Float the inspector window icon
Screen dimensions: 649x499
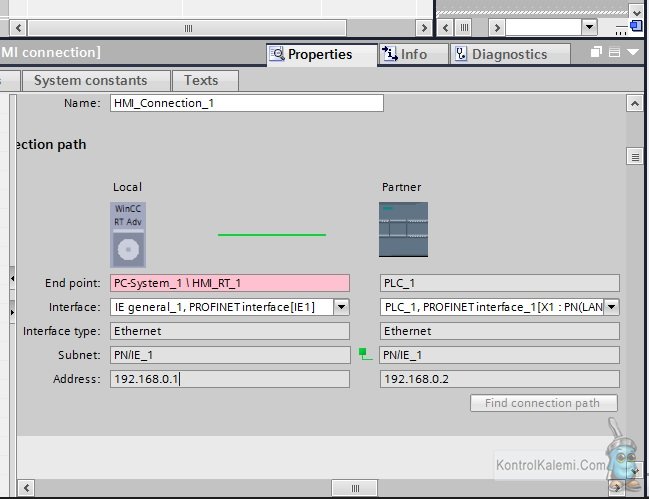click(596, 52)
